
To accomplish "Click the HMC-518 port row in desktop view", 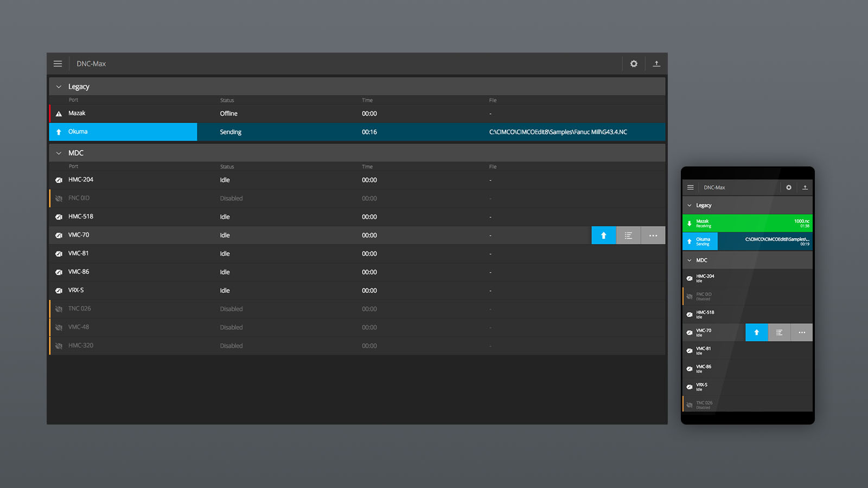I will coord(81,217).
